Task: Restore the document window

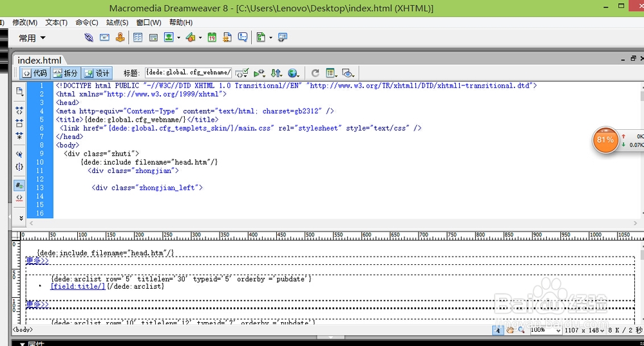Action: coord(633,59)
